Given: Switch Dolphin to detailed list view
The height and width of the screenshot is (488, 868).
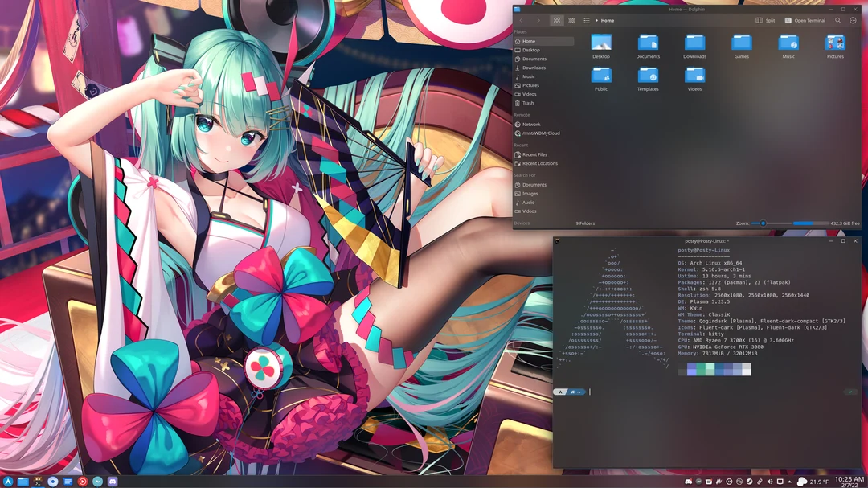Looking at the screenshot, I should pos(585,20).
